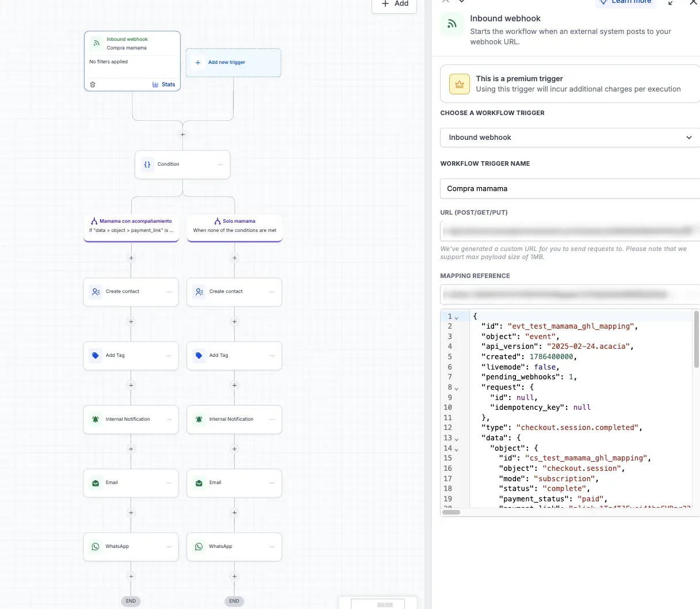Open the Condition node three-dot menu
The image size is (700, 609).
(220, 165)
